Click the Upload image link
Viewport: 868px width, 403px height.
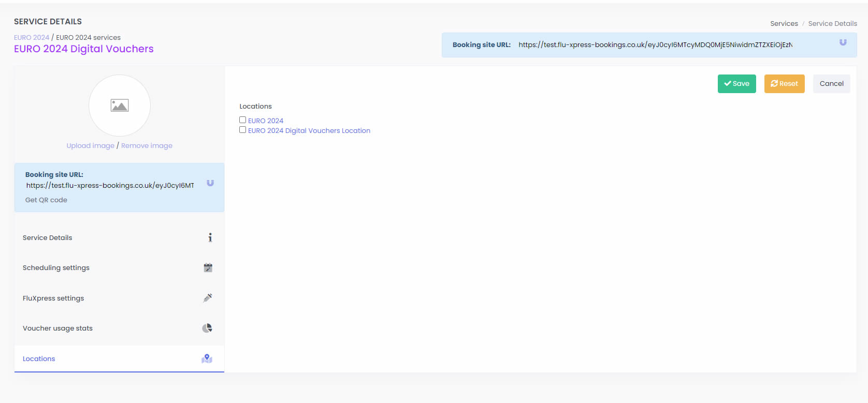coord(90,146)
